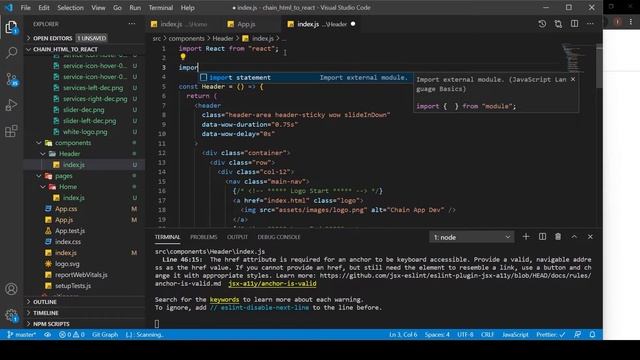Viewport: 640px width, 360px height.
Task: Switch to the Debug Console tab
Action: pos(279,237)
